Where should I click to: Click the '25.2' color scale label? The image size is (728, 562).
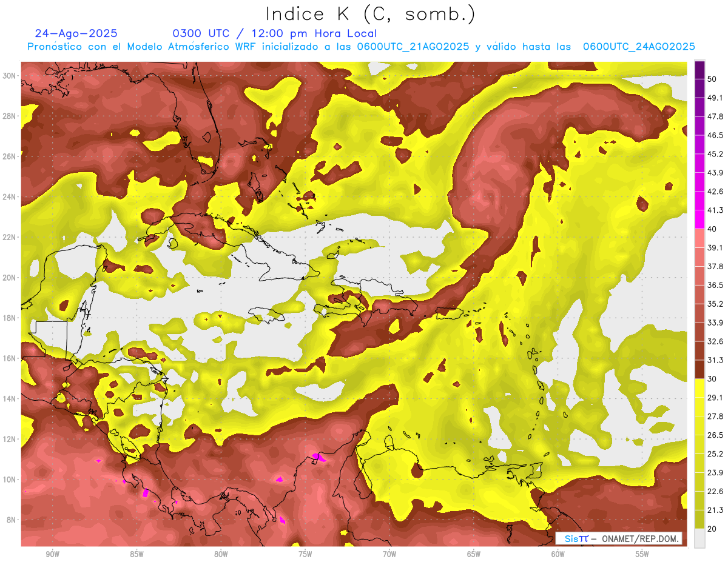point(715,453)
